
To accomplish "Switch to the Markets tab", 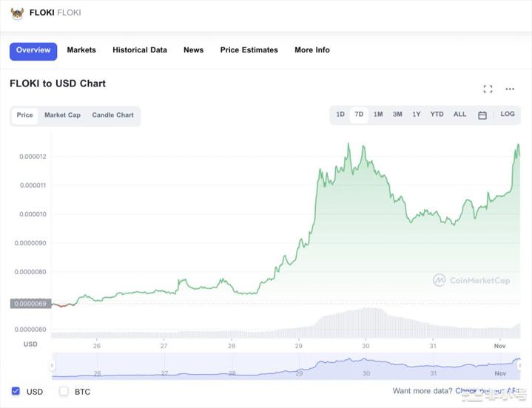I will [x=81, y=50].
